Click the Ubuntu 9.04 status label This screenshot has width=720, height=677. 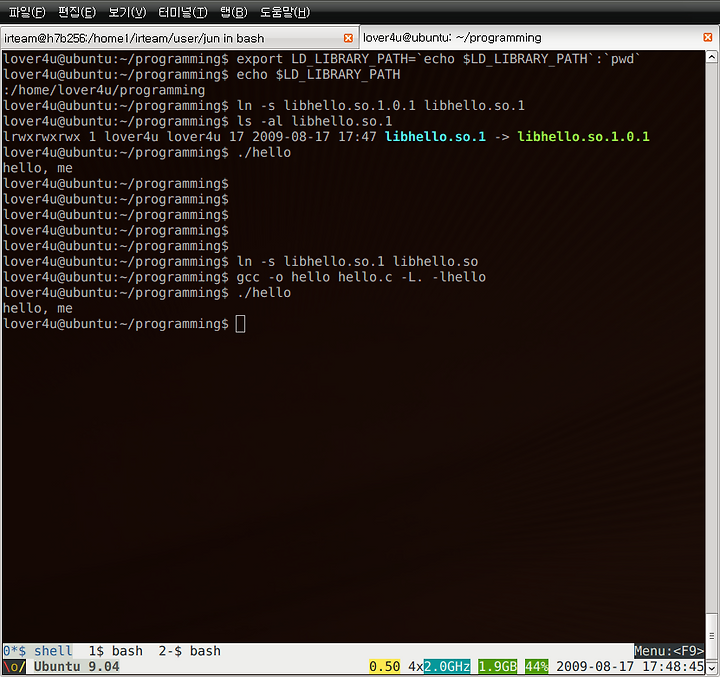77,666
